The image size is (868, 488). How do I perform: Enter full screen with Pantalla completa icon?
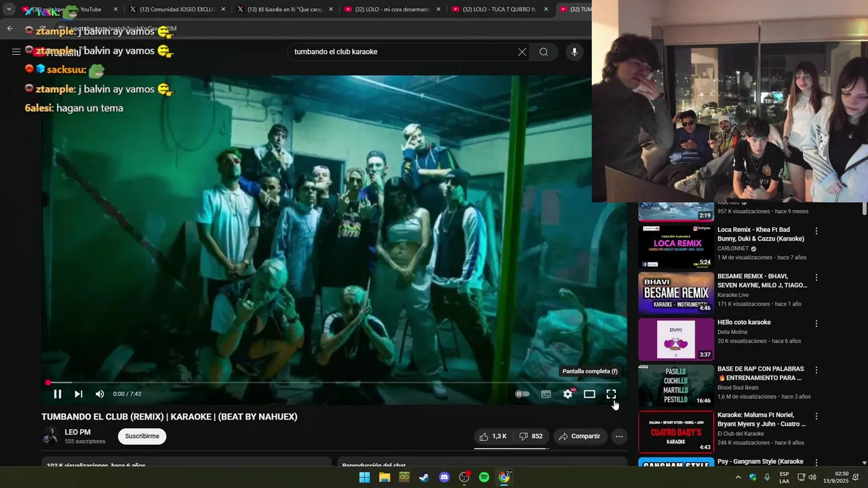point(611,394)
